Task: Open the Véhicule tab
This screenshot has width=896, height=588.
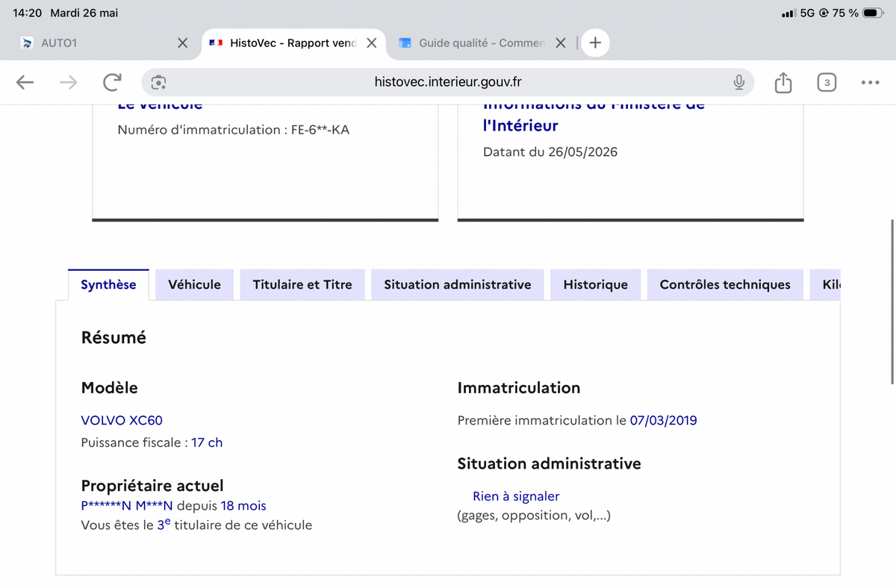Action: (x=194, y=284)
